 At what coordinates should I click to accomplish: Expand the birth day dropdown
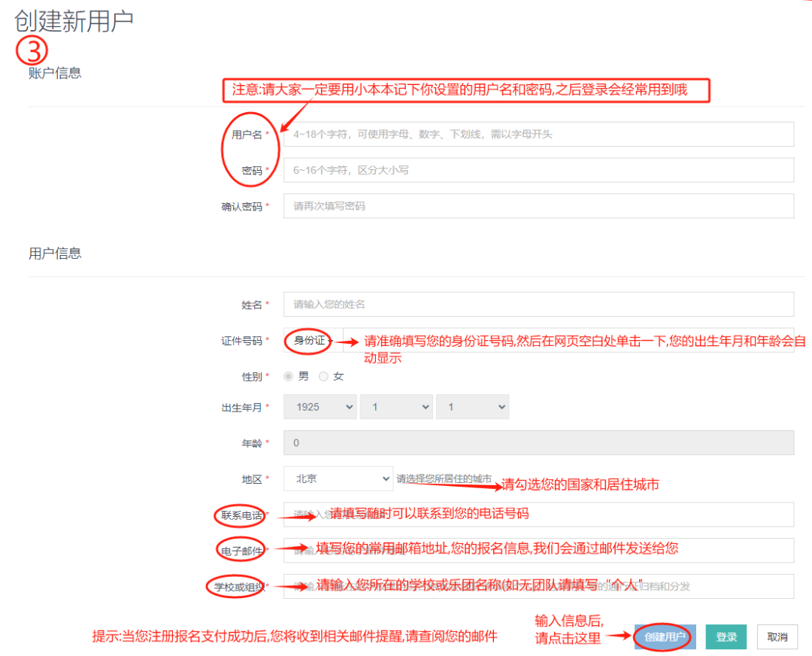[472, 407]
